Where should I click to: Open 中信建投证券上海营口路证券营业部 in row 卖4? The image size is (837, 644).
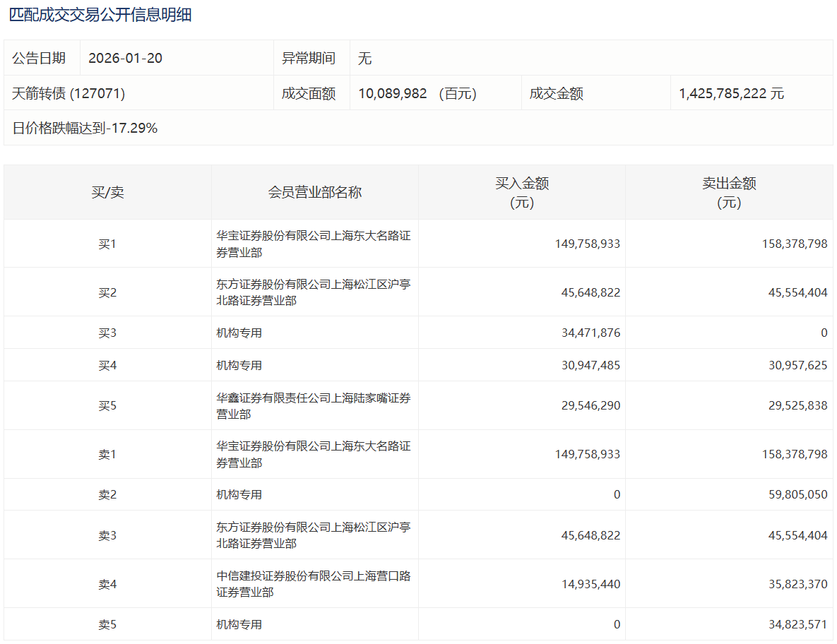[x=313, y=584]
